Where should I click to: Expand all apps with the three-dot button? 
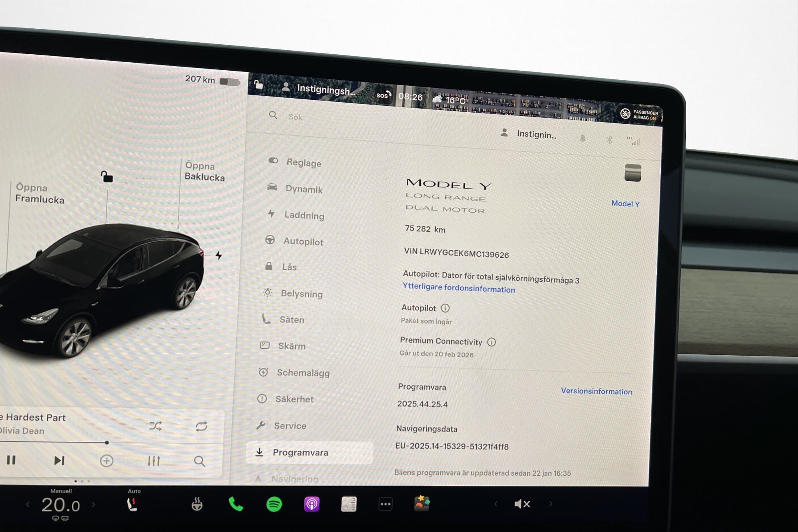pos(385,504)
